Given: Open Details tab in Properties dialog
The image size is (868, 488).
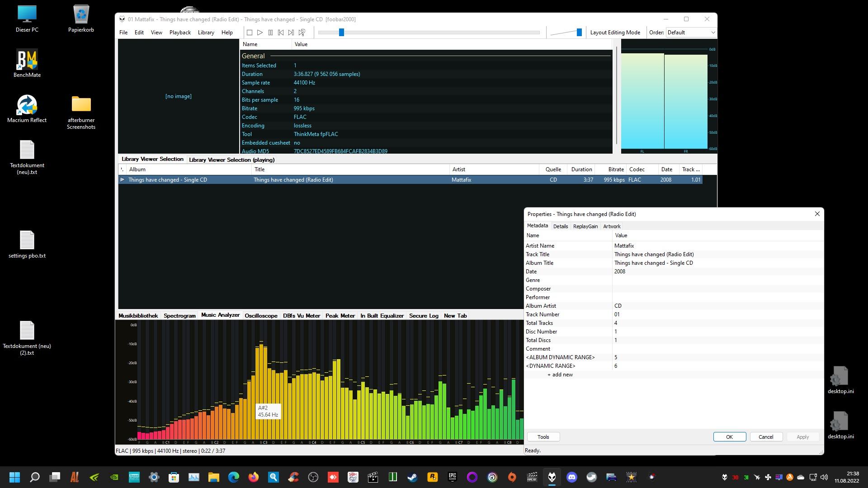Looking at the screenshot, I should coord(561,226).
